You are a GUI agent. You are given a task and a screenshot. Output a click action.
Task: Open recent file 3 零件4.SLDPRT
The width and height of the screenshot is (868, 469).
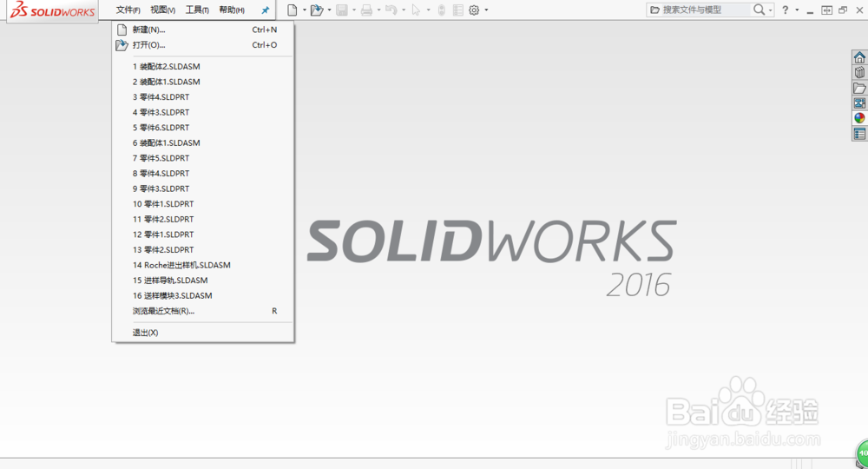[x=202, y=97]
